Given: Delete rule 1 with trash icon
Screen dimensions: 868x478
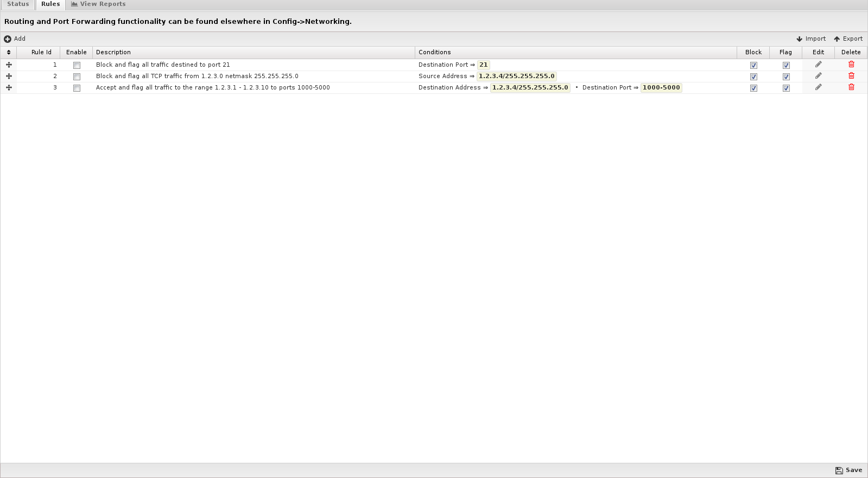Looking at the screenshot, I should 851,64.
